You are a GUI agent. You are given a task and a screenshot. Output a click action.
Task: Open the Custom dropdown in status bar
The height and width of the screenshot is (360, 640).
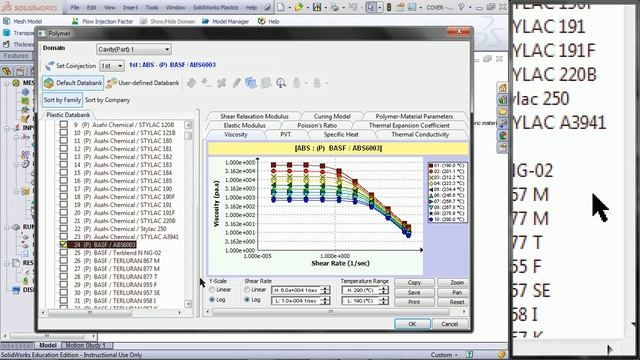point(444,355)
